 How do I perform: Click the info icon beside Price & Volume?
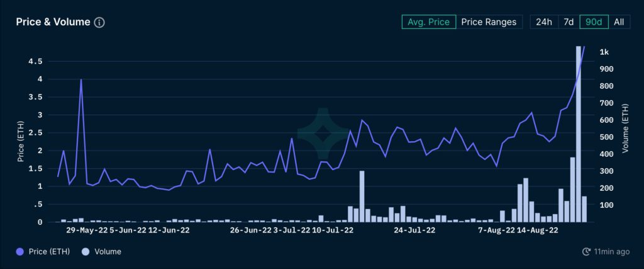pyautogui.click(x=99, y=22)
